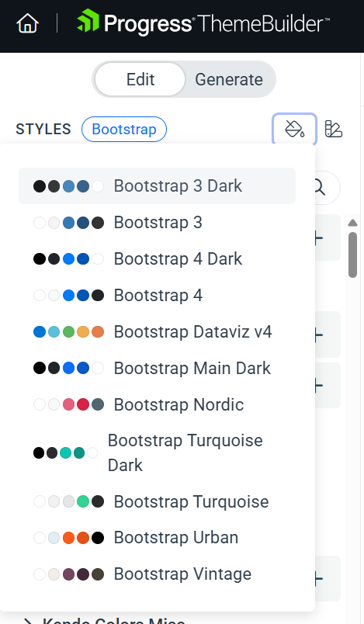Expand the Kendo Colors Misc section
This screenshot has width=364, height=624.
(x=28, y=620)
